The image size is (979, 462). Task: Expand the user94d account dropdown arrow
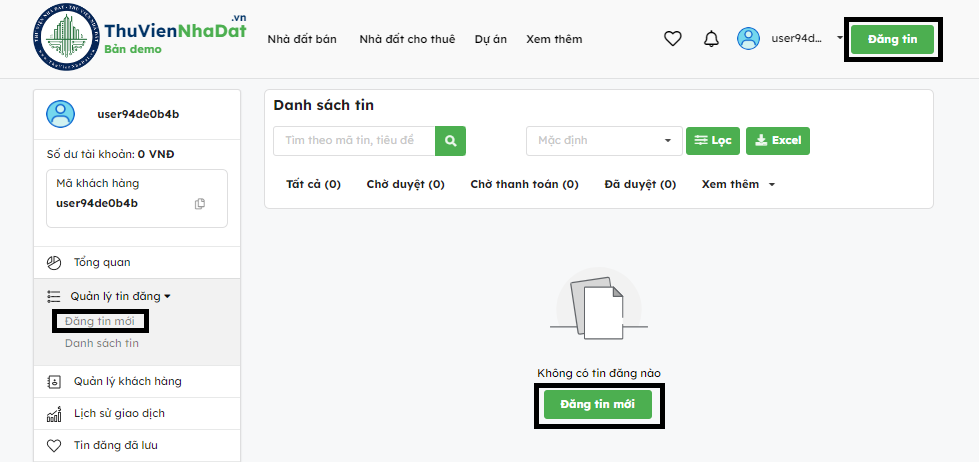pos(839,39)
